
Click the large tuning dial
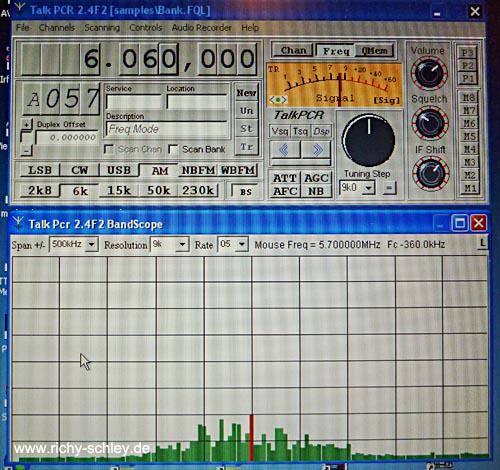(x=368, y=140)
